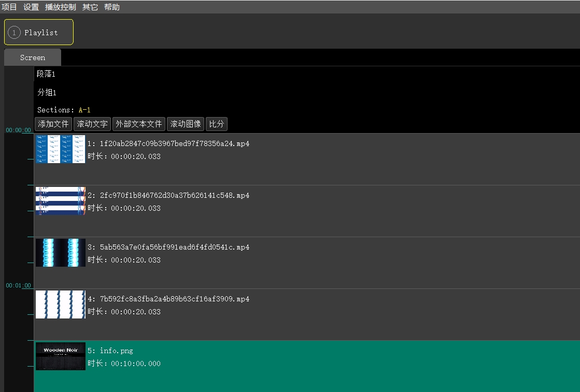Screen dimensions: 580x392
Task: Click the 00:01:00 timeline marker
Action: 18,285
